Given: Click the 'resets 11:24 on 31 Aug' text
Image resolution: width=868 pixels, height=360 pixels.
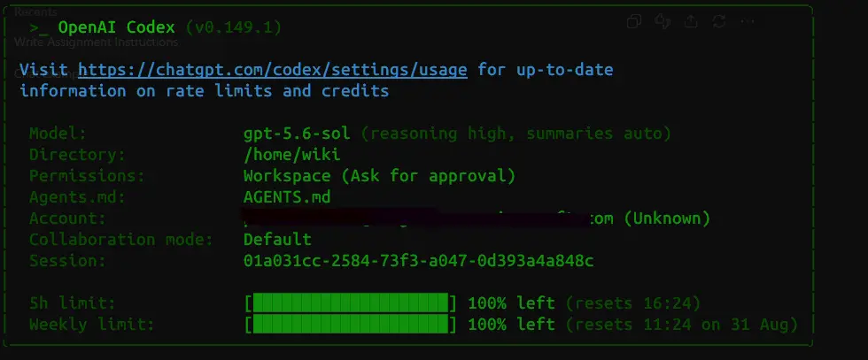Looking at the screenshot, I should click(681, 325).
